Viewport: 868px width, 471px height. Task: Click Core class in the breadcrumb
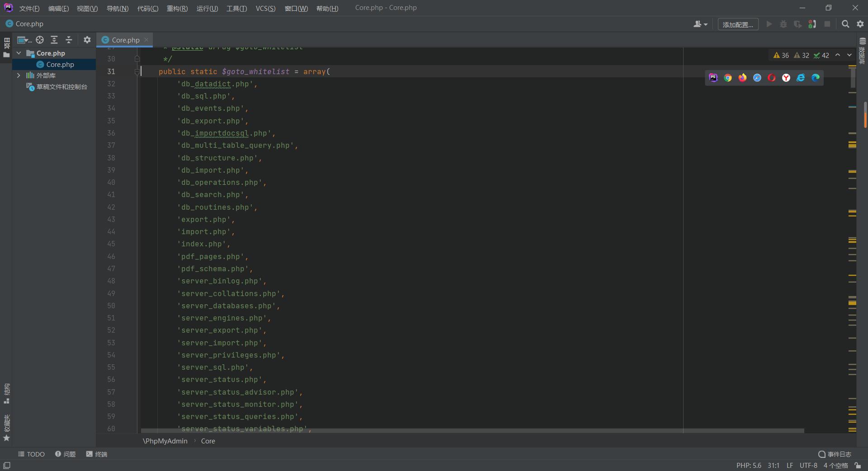pyautogui.click(x=208, y=441)
